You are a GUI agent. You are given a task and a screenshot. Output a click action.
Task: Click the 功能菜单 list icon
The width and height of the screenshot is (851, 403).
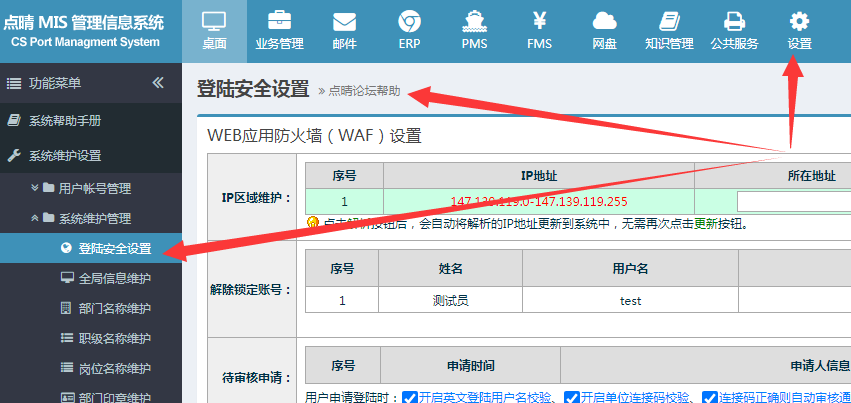14,83
